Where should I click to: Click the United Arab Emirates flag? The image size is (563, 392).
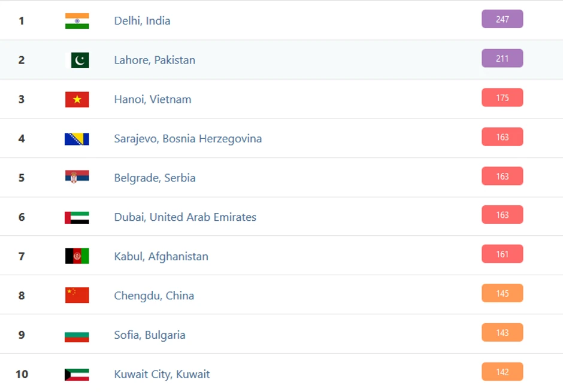77,217
